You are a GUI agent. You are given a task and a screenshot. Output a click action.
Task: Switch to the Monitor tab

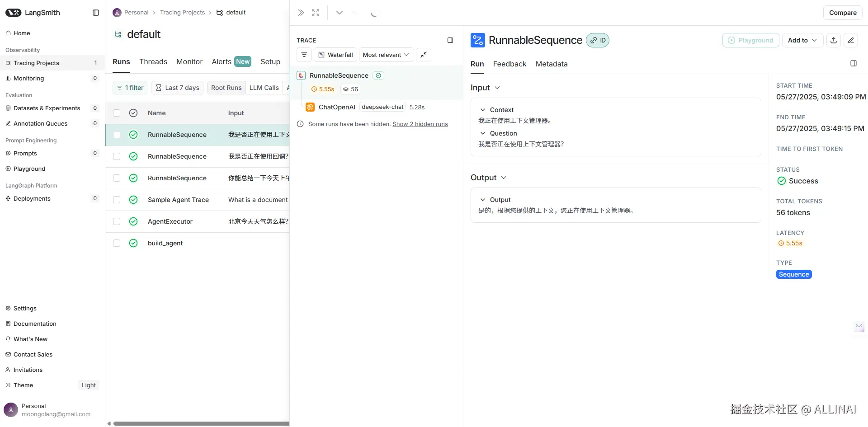(189, 61)
